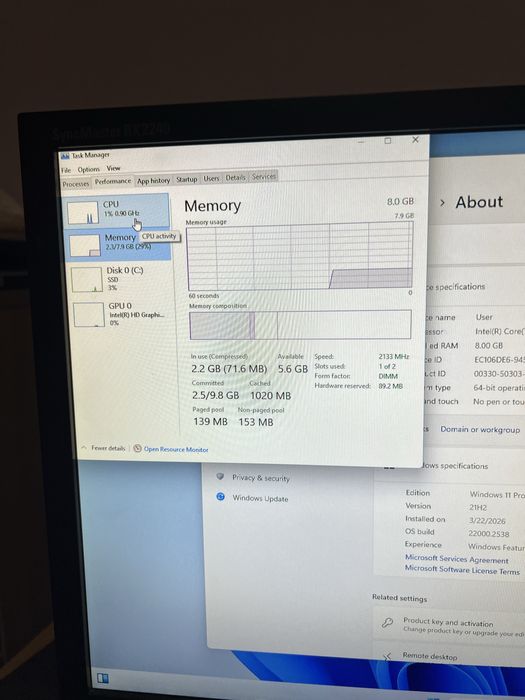Click the Installed on 3/22/2026 value
525x700 pixels.
pos(487,521)
